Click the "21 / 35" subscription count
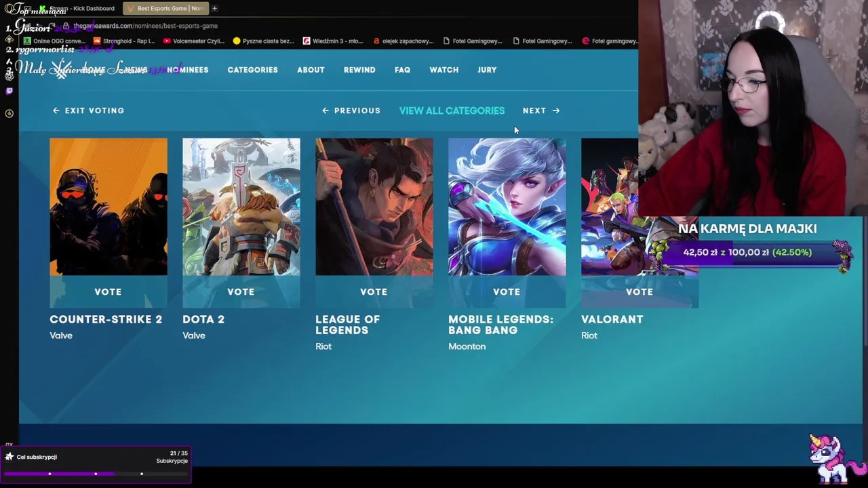 178,453
